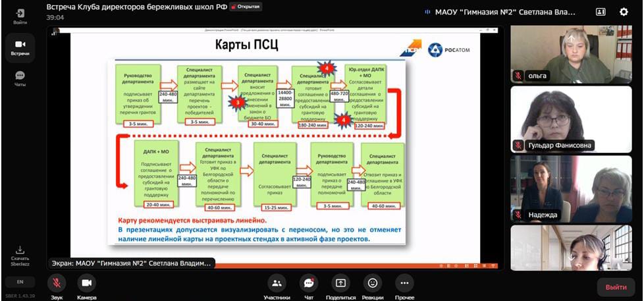Click the shared screen presenter label Экран: МАОУ

(132, 263)
